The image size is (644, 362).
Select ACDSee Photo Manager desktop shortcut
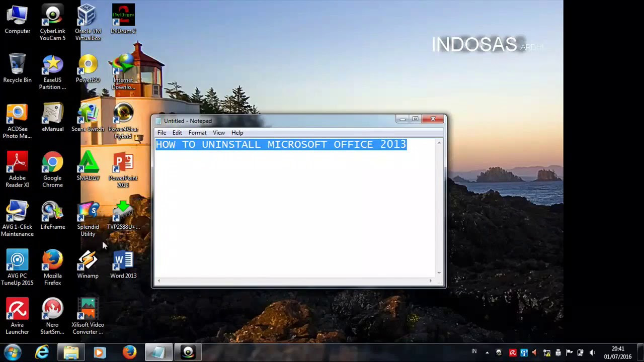click(17, 121)
